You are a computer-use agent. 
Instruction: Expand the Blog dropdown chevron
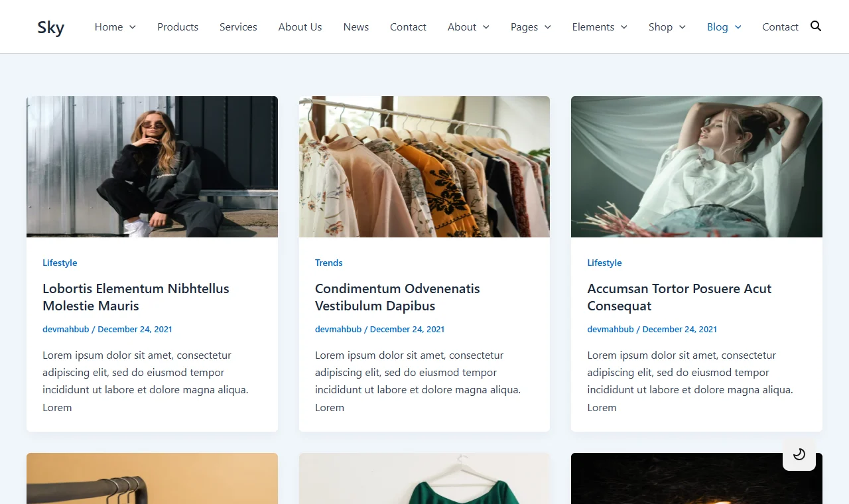pos(738,27)
